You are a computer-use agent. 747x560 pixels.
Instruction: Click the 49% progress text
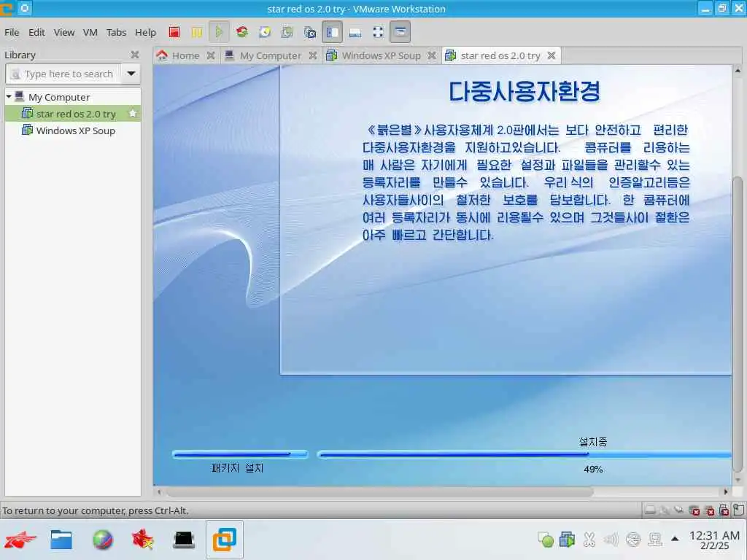click(593, 470)
